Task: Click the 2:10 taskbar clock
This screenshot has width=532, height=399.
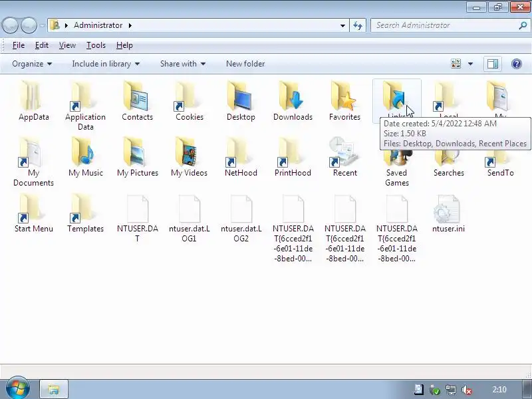Action: [x=499, y=390]
